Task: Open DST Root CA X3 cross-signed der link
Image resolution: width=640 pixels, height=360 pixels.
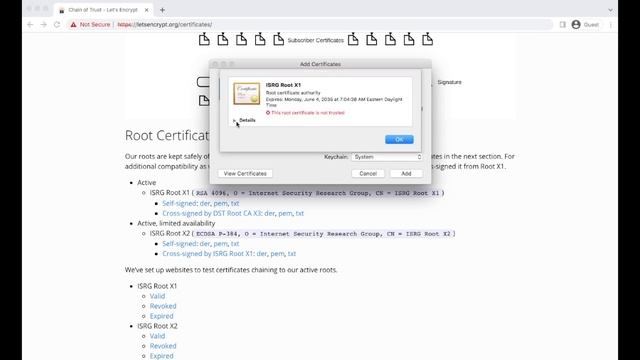Action: click(x=269, y=213)
